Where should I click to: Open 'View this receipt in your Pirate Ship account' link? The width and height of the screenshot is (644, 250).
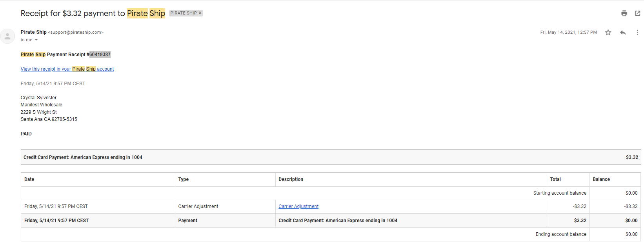(67, 69)
